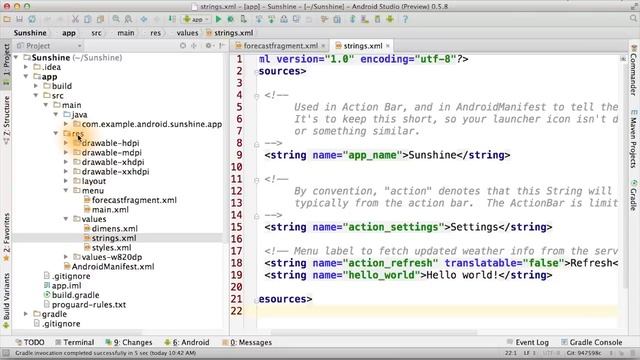
Task: Click Git: 947598c branch in status bar
Action: click(x=584, y=353)
